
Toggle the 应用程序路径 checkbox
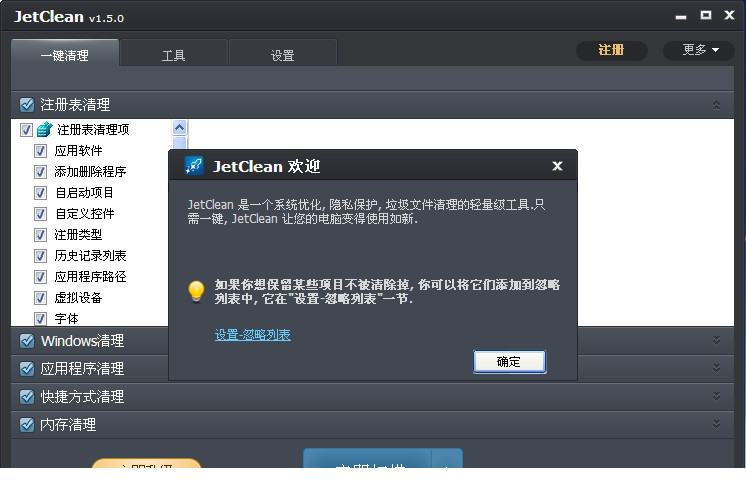pos(40,277)
